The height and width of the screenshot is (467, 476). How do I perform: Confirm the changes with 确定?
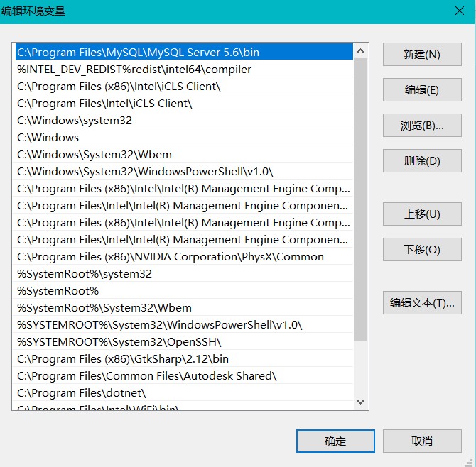coord(335,441)
